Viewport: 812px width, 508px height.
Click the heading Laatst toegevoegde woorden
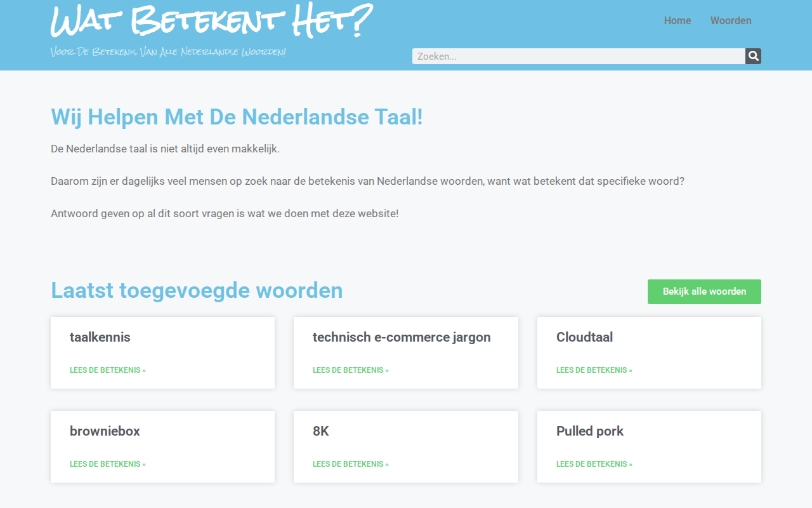(197, 290)
